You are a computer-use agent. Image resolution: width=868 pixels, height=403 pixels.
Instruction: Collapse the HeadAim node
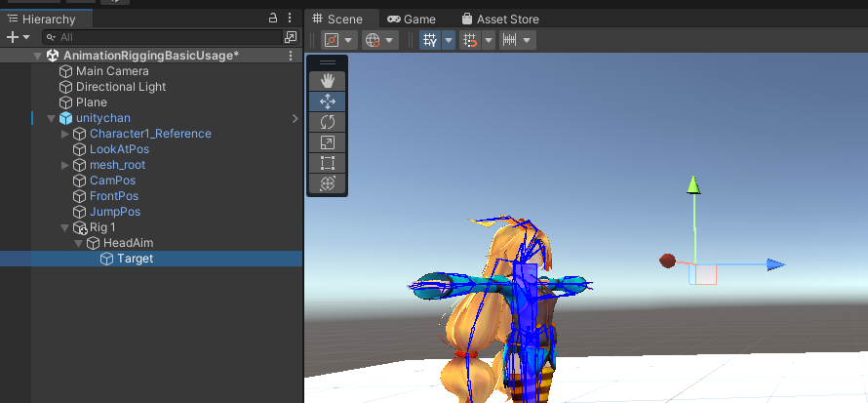[79, 243]
